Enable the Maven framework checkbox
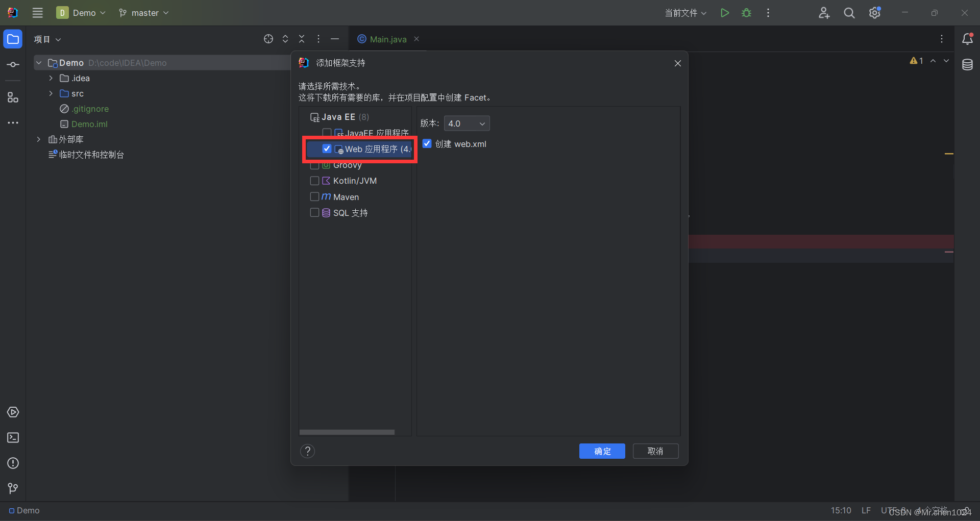This screenshot has height=521, width=980. (314, 196)
